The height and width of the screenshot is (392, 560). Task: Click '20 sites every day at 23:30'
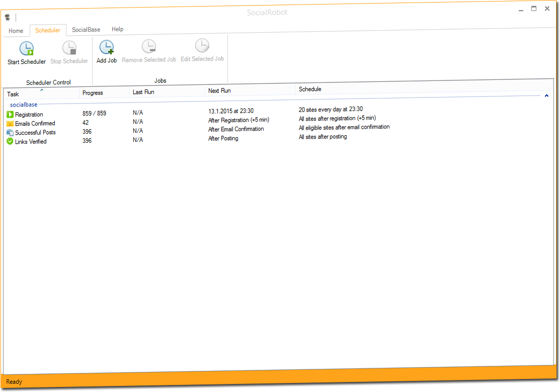331,110
